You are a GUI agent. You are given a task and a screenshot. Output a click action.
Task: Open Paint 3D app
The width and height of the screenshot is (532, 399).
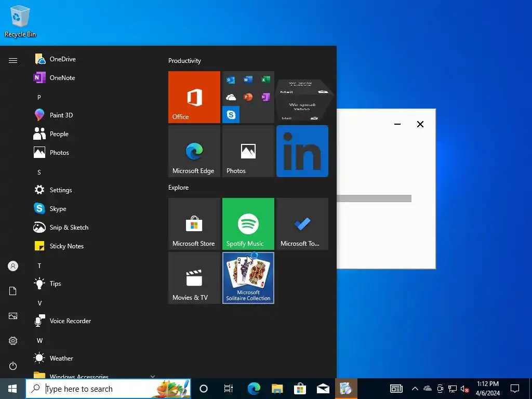tap(95, 115)
